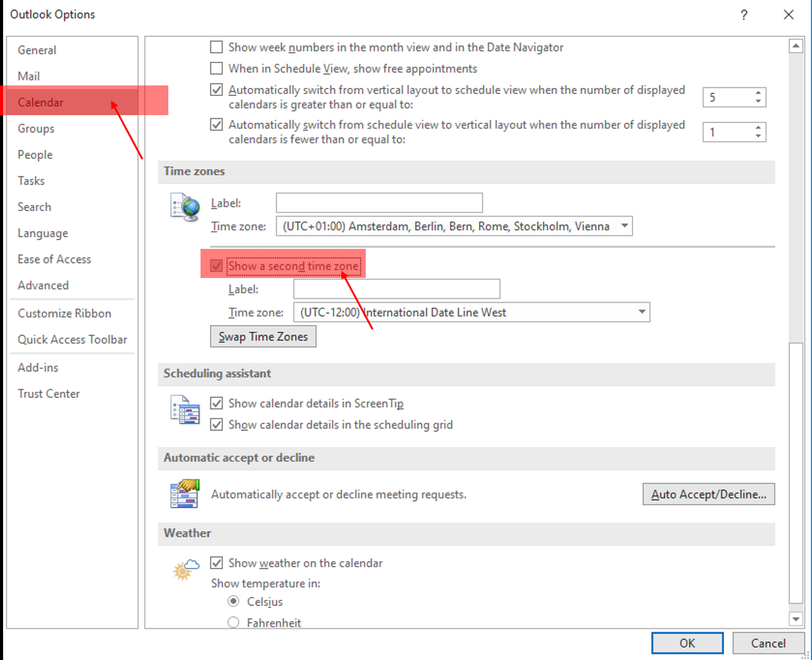Click the scheduling assistant calendar icon
Image resolution: width=812 pixels, height=660 pixels.
pyautogui.click(x=185, y=409)
